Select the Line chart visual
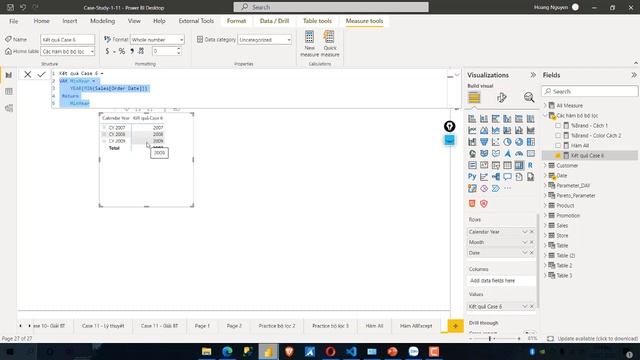Viewport: 640px width, 360px height. [472, 130]
